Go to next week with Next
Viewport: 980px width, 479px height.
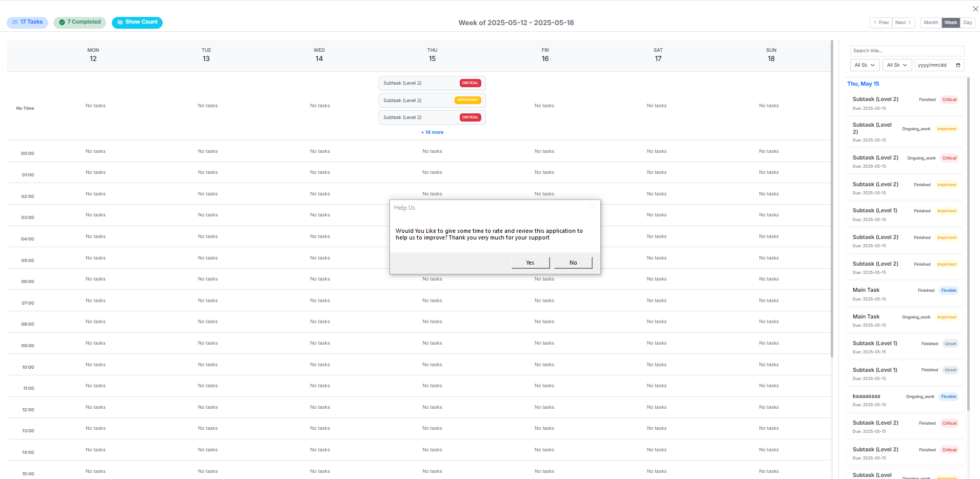tap(903, 23)
